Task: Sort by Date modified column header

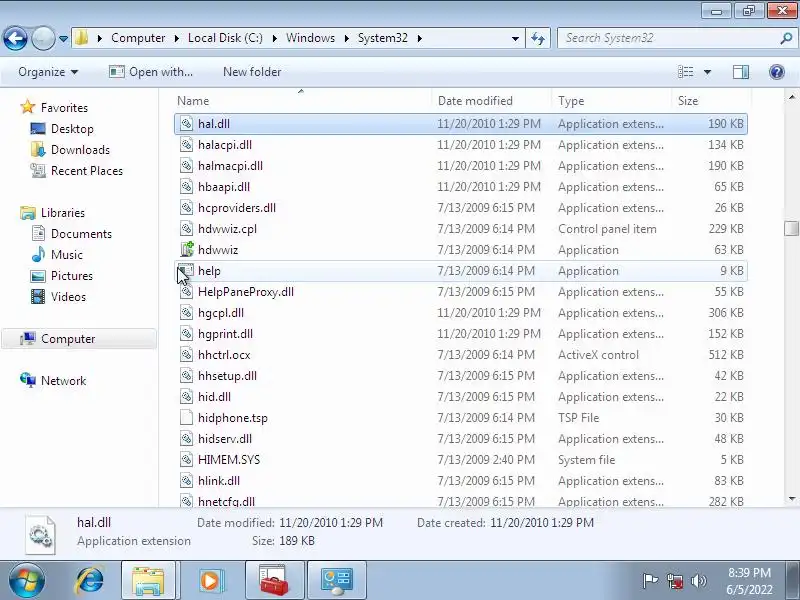Action: click(492, 101)
